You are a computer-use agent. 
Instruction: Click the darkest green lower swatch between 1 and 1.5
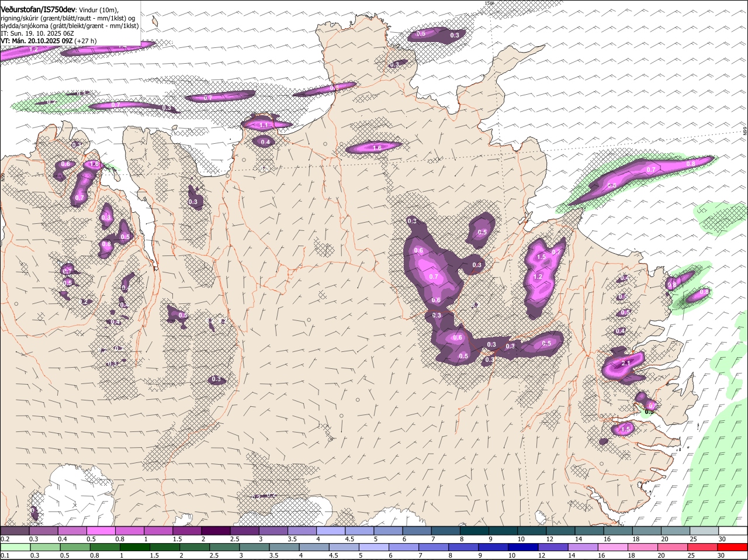[x=136, y=547]
